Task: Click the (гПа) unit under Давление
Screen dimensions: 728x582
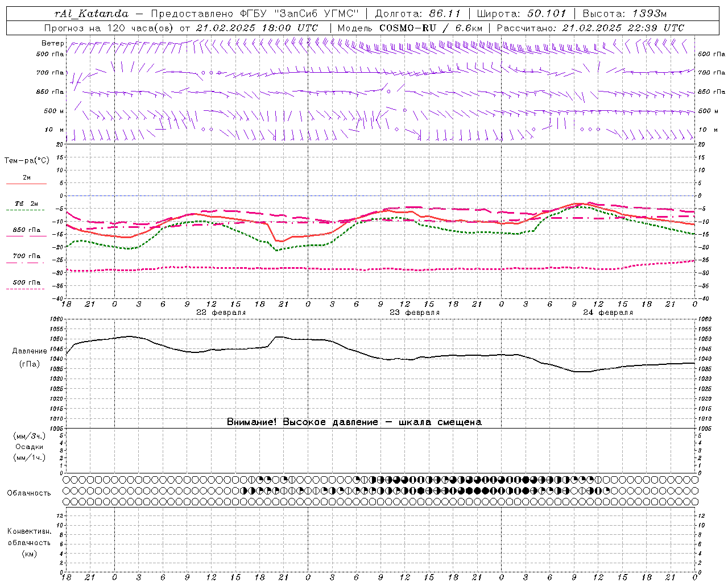Action: (30, 364)
